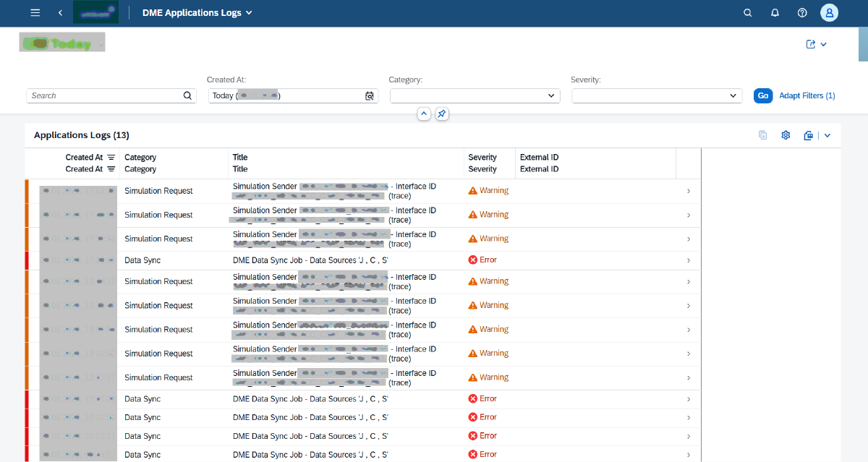Collapse the filter bar header

pos(424,114)
